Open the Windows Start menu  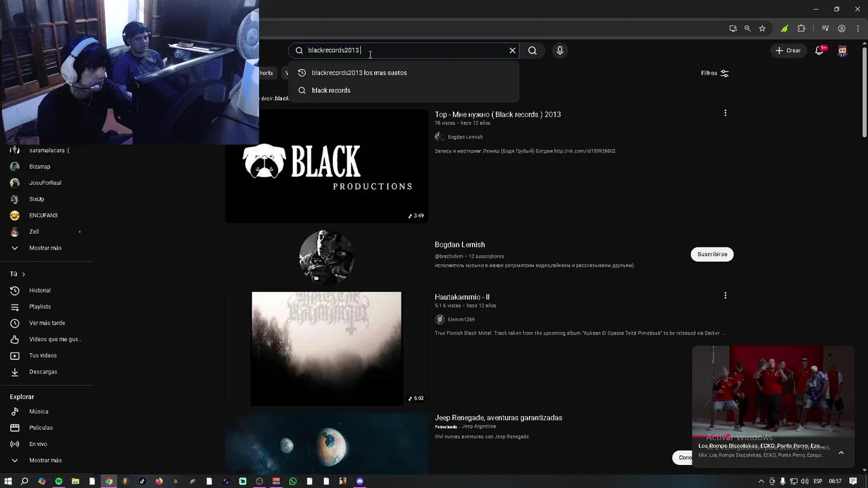(x=7, y=481)
